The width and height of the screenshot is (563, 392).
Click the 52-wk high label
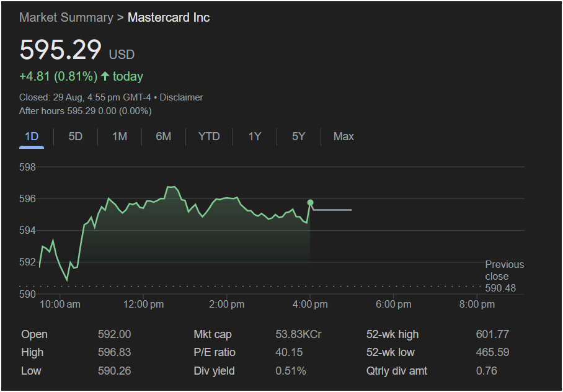[x=392, y=334]
